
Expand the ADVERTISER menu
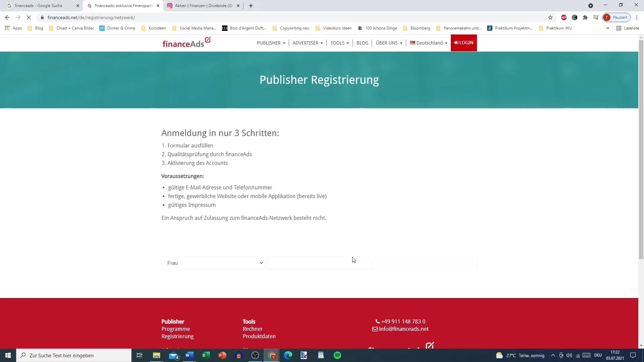click(308, 43)
